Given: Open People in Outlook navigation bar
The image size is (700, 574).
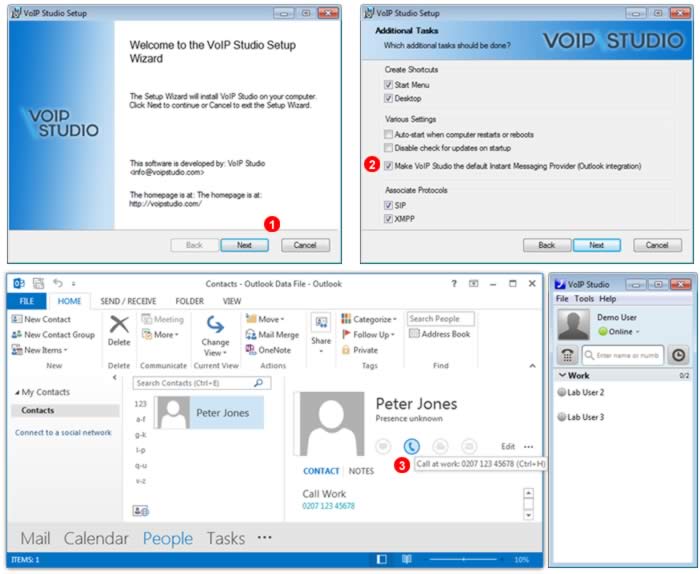Looking at the screenshot, I should click(168, 538).
